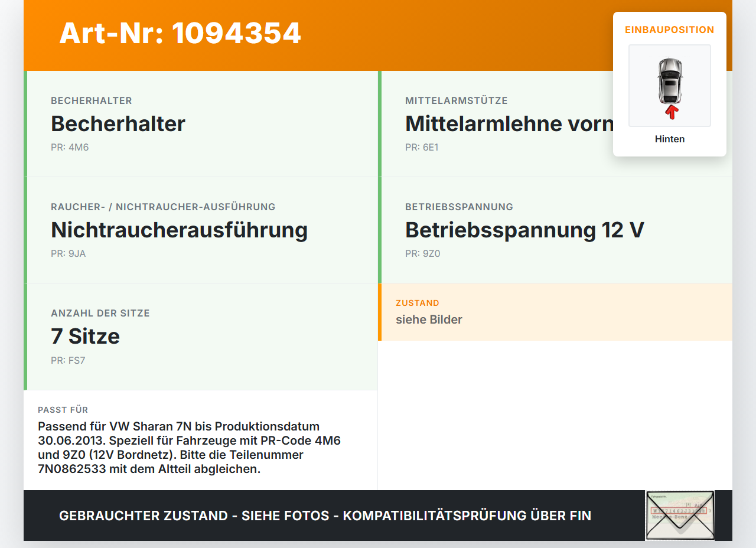The image size is (756, 548).
Task: Select the "PR: 6E1" code
Action: (422, 148)
